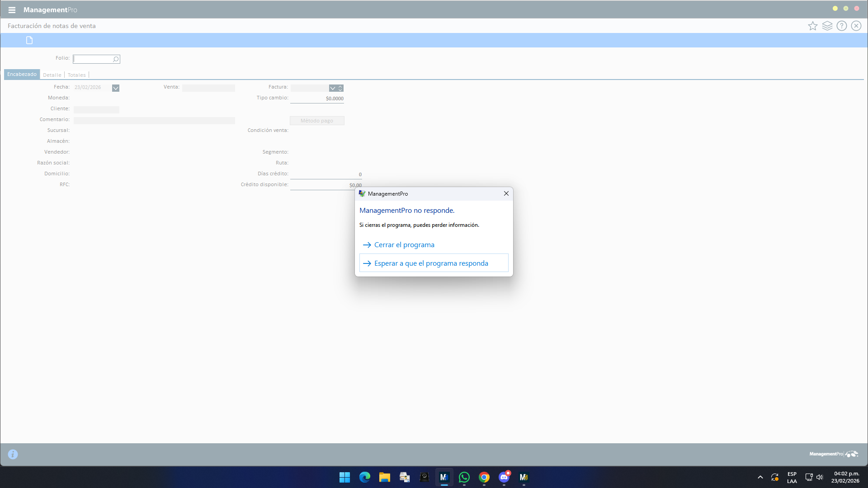Click the new document icon in toolbar
This screenshot has height=488, width=868.
(29, 41)
